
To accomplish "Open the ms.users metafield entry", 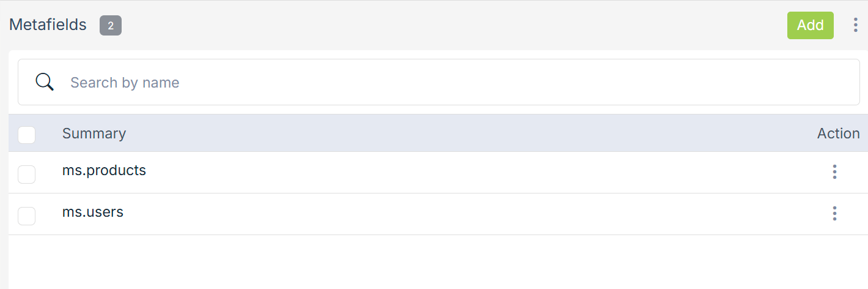I will pyautogui.click(x=93, y=212).
